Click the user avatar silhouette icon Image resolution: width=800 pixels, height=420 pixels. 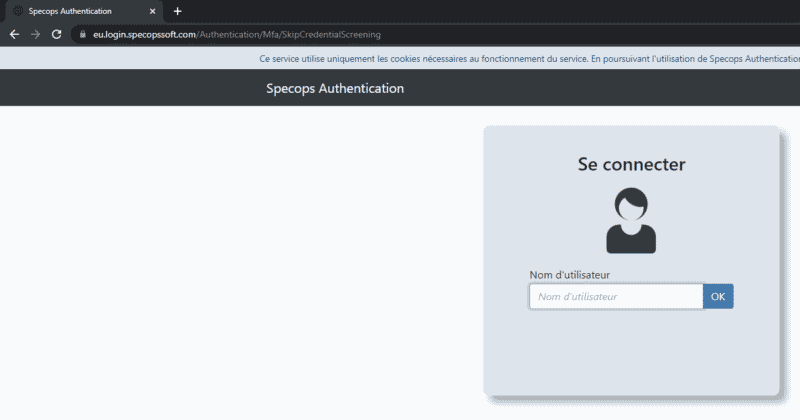[631, 220]
